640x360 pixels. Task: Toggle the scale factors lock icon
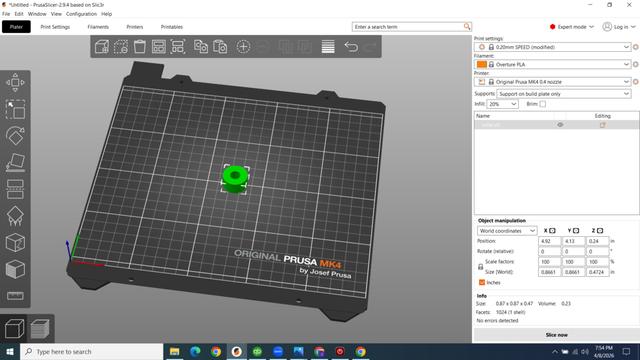point(480,267)
